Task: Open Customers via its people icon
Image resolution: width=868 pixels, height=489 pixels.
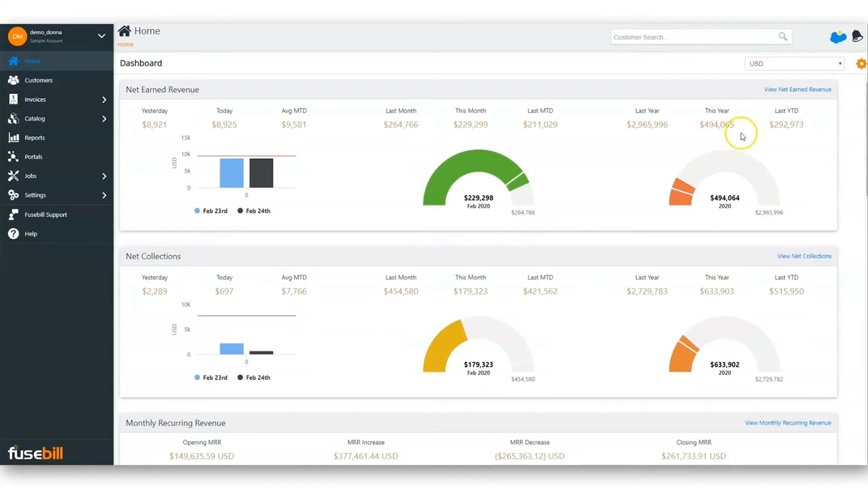Action: click(13, 80)
